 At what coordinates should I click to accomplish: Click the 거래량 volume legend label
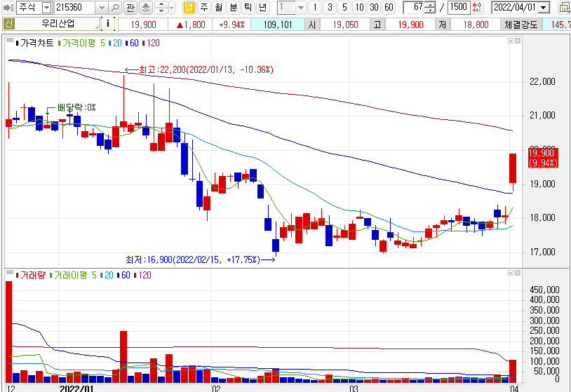31,275
